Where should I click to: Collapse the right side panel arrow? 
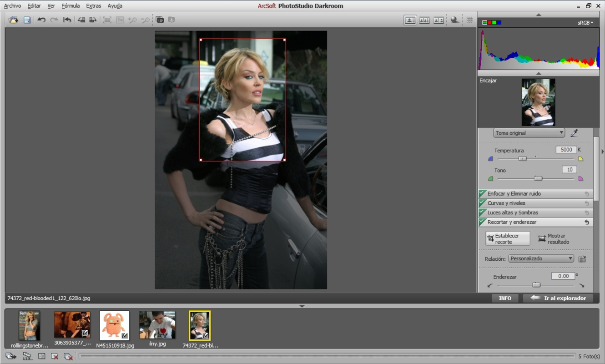(602, 152)
